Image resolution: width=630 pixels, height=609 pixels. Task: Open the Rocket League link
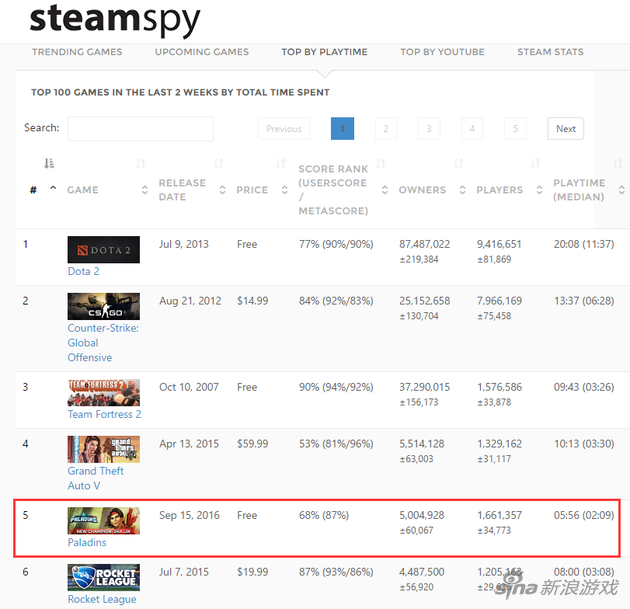102,599
